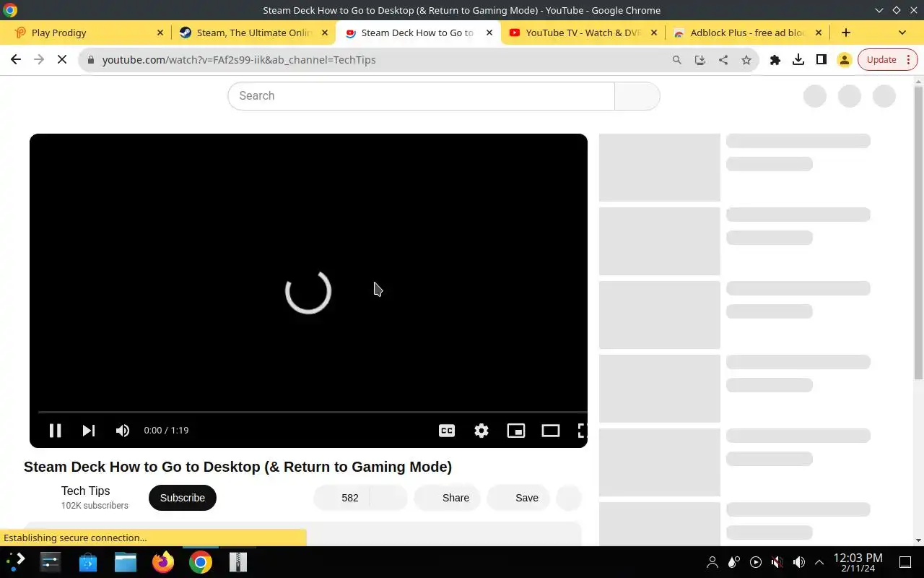Open the Share dialog for the video

[448, 498]
